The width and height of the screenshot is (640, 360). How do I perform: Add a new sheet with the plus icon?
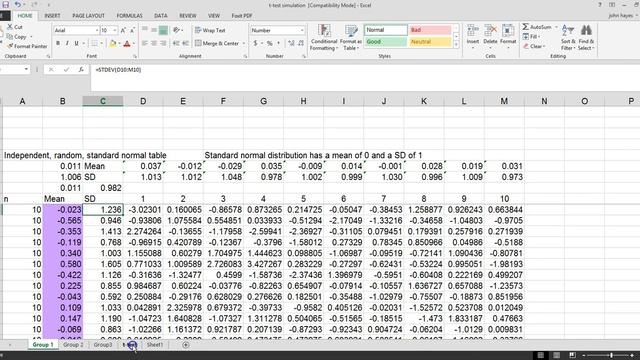point(186,345)
